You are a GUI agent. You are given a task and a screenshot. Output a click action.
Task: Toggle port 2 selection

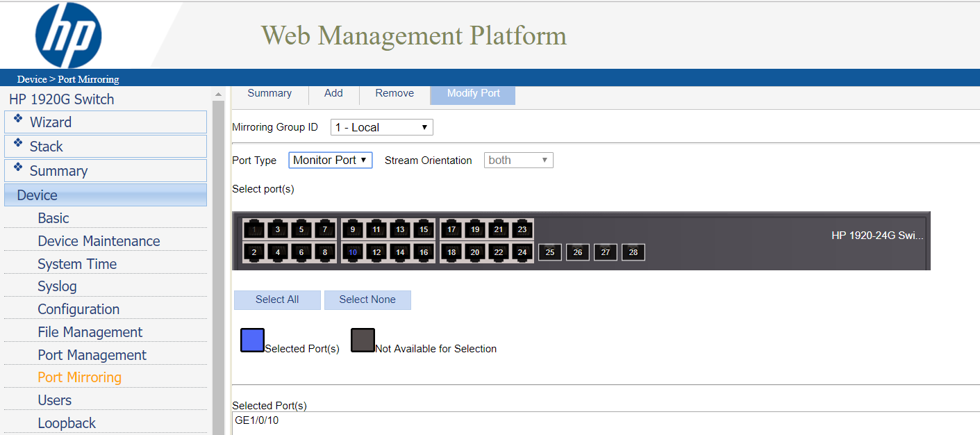tap(254, 252)
